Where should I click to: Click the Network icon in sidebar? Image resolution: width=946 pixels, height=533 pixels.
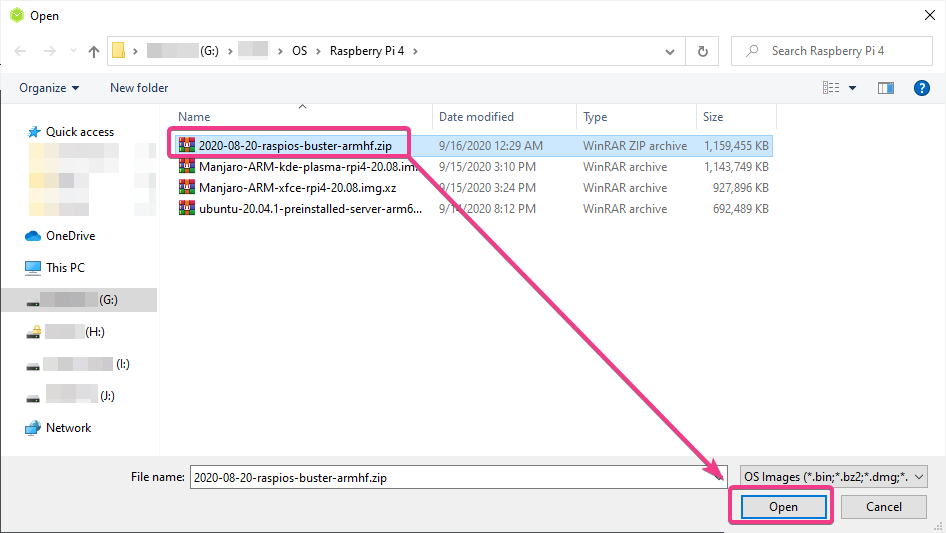(x=33, y=428)
